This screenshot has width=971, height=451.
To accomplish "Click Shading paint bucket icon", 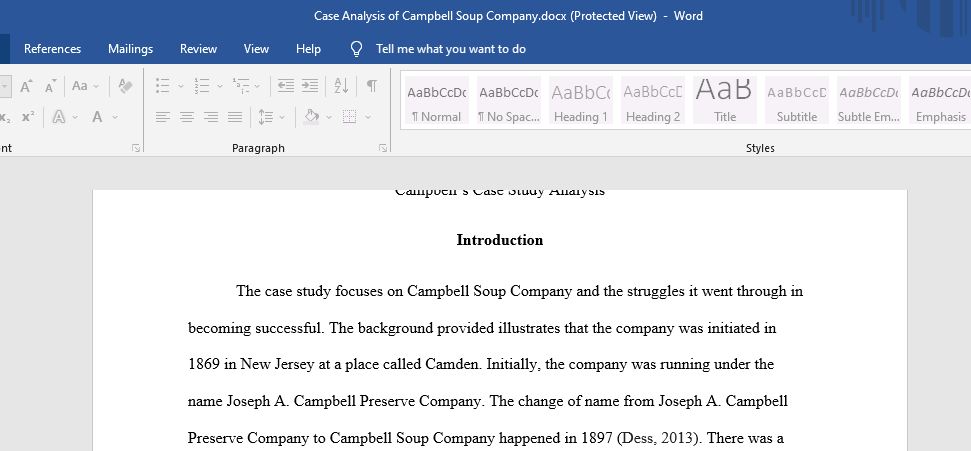I will [x=311, y=117].
